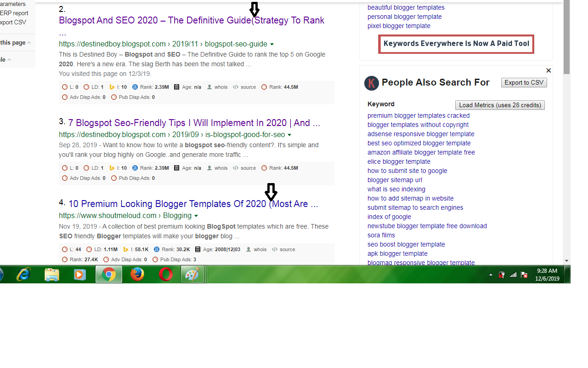Click Alexa Rank 2.39M in result 3 bar

pos(150,168)
